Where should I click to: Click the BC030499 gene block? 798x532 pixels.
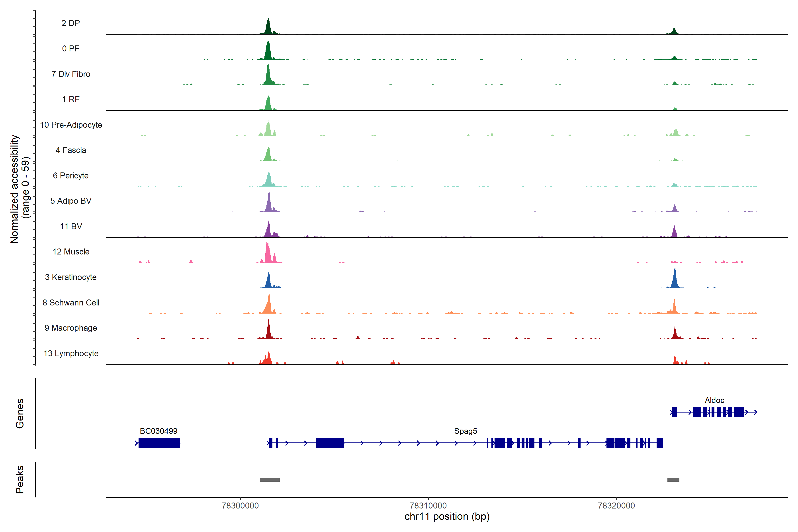(x=159, y=443)
